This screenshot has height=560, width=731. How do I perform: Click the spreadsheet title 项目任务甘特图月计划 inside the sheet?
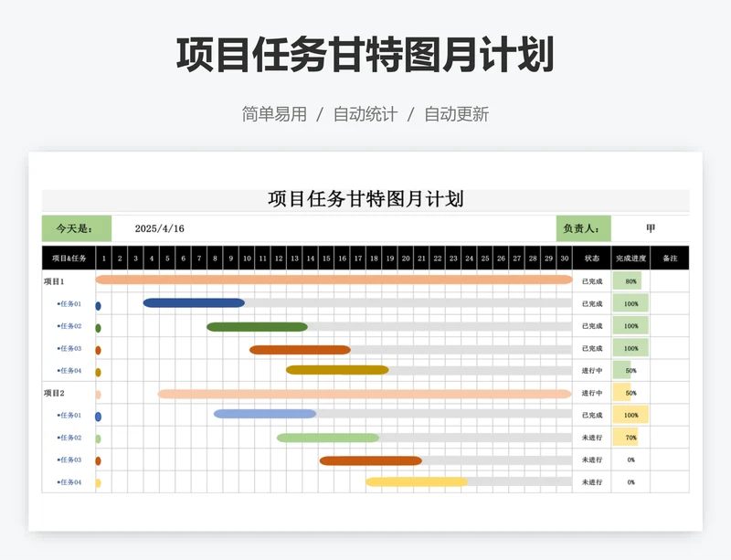[x=365, y=199]
